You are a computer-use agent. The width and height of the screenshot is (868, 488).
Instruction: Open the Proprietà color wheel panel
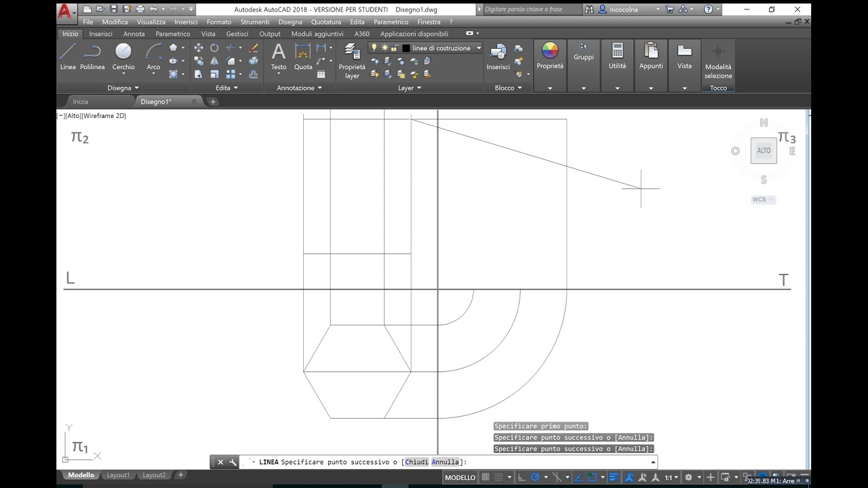coord(550,56)
